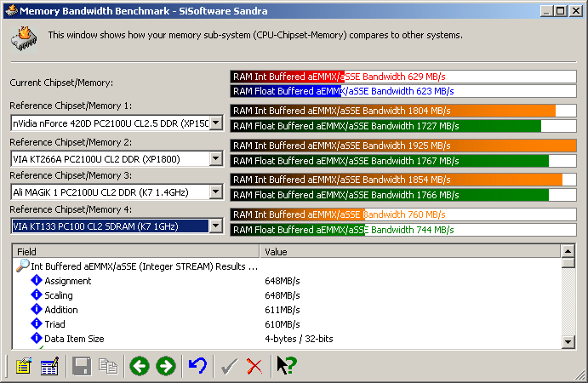Click info icon next to Triad

pos(37,323)
